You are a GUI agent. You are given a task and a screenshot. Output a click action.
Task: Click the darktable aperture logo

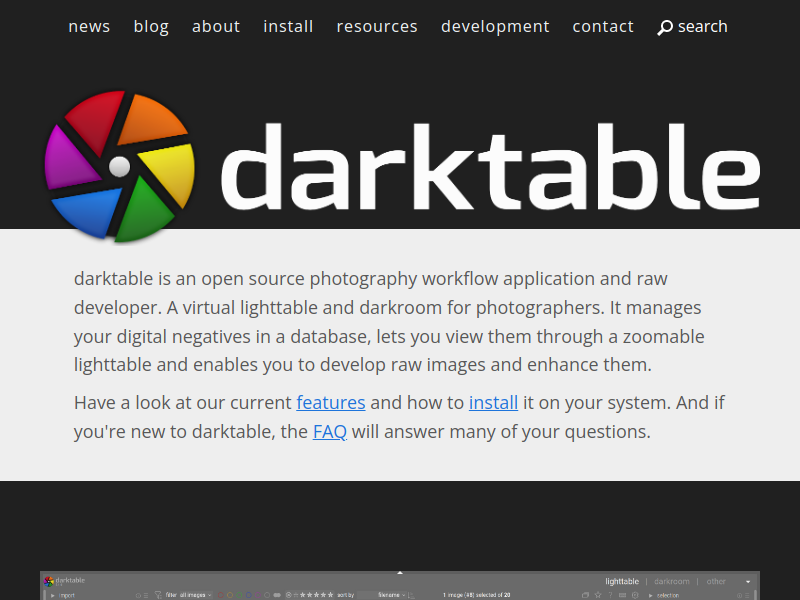point(119,166)
